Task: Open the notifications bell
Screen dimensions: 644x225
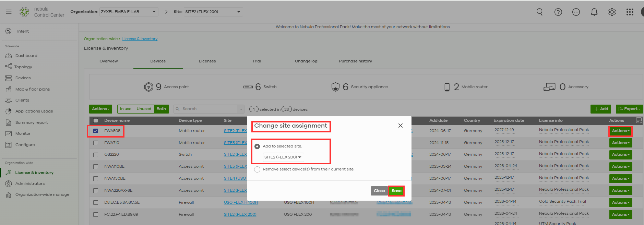Action: click(x=594, y=12)
